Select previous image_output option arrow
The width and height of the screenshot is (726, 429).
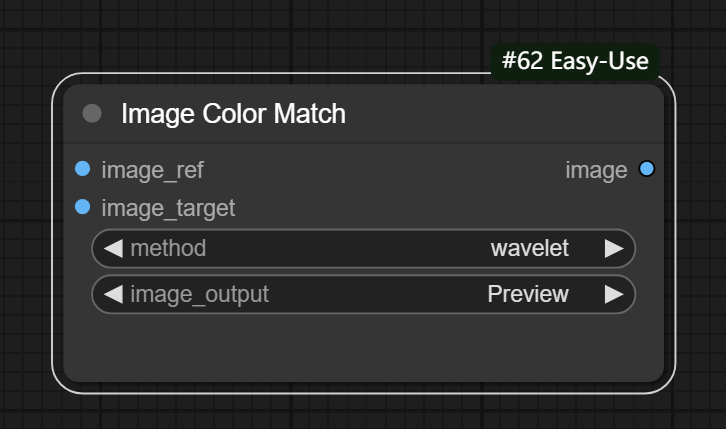tap(113, 294)
